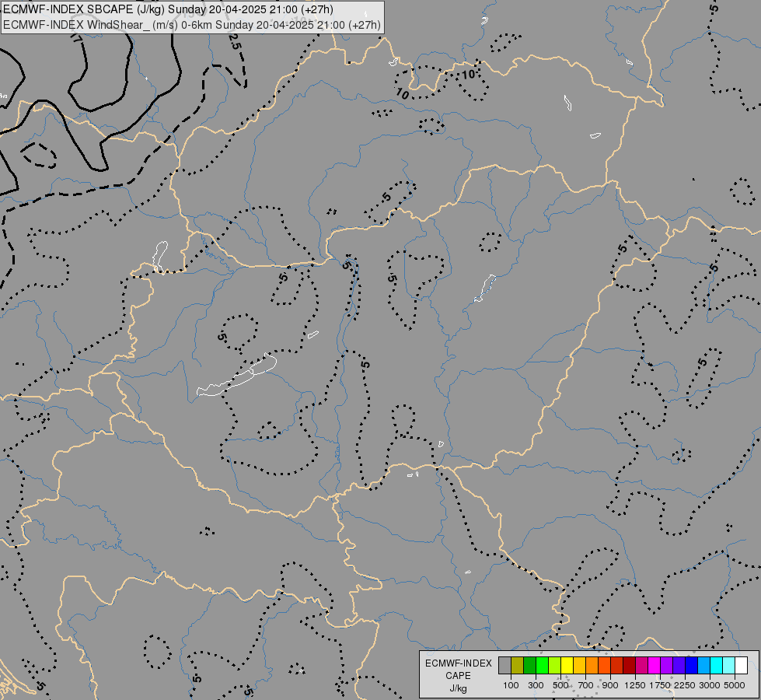Pick the purple swatch after 1750

667,665
